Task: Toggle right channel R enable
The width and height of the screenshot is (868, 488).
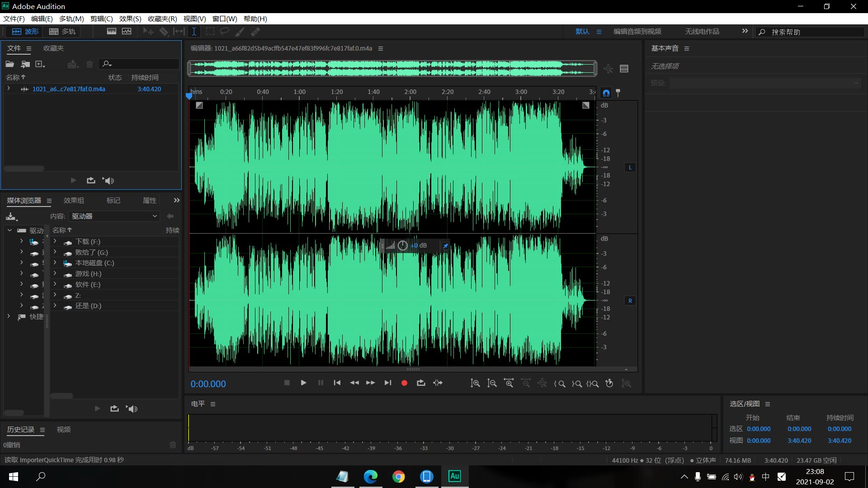Action: pos(630,300)
